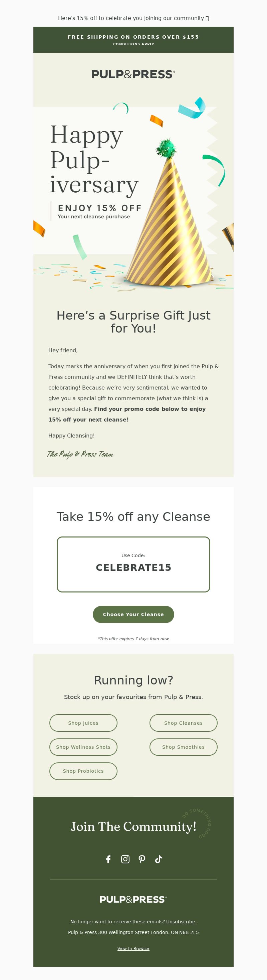This screenshot has height=980, width=267.
Task: Click the Unsubscribe link
Action: [x=181, y=921]
